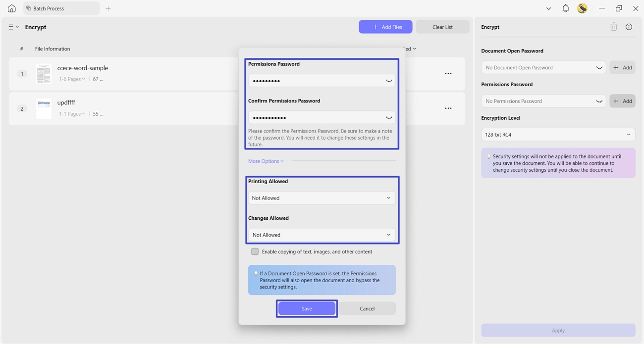Click the Apply button
The image size is (644, 344).
click(x=558, y=330)
